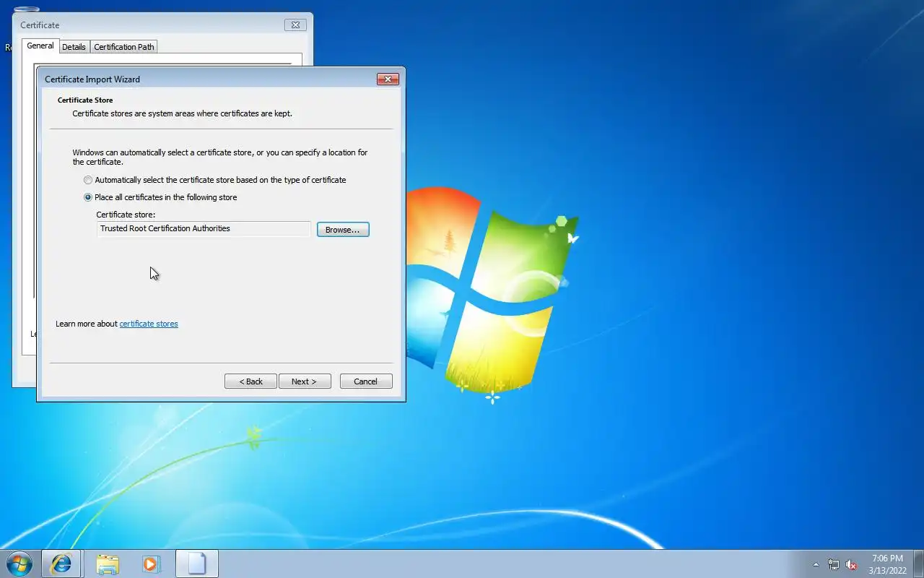The width and height of the screenshot is (924, 578).
Task: Close the Certificate window behind the wizard
Action: 295,25
